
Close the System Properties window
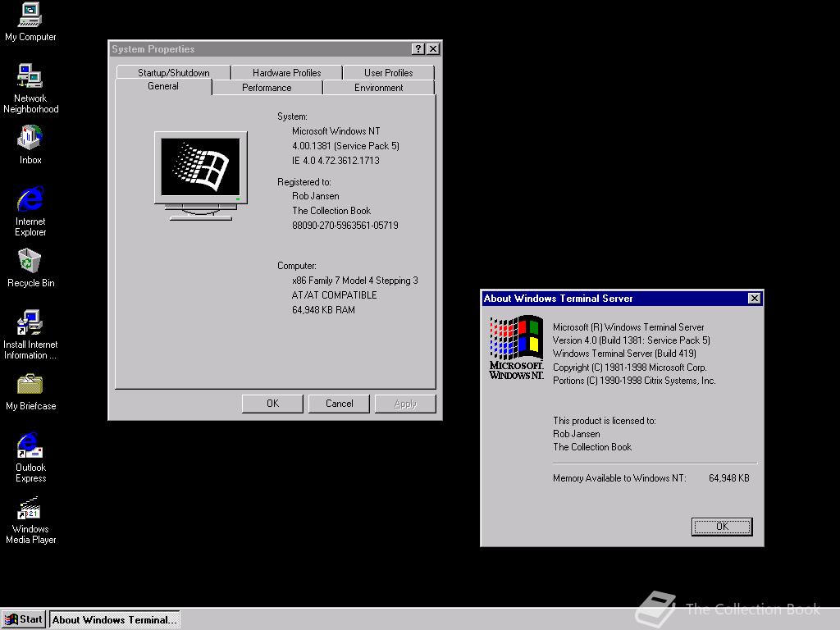(433, 48)
